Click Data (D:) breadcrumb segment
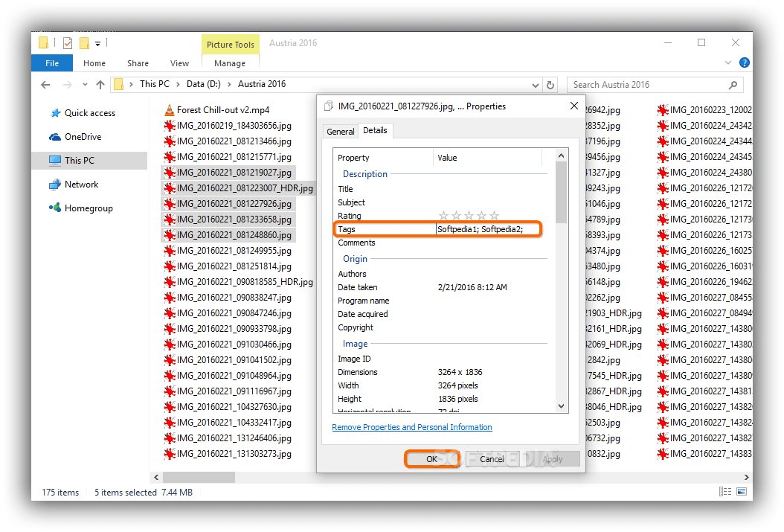The height and width of the screenshot is (532, 784). pyautogui.click(x=204, y=84)
